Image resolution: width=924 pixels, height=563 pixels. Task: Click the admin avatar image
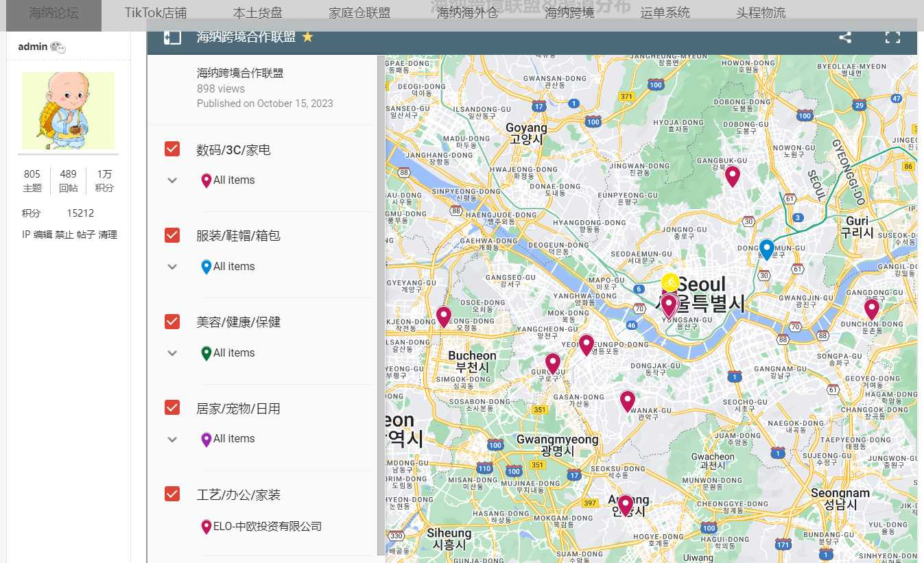[69, 110]
